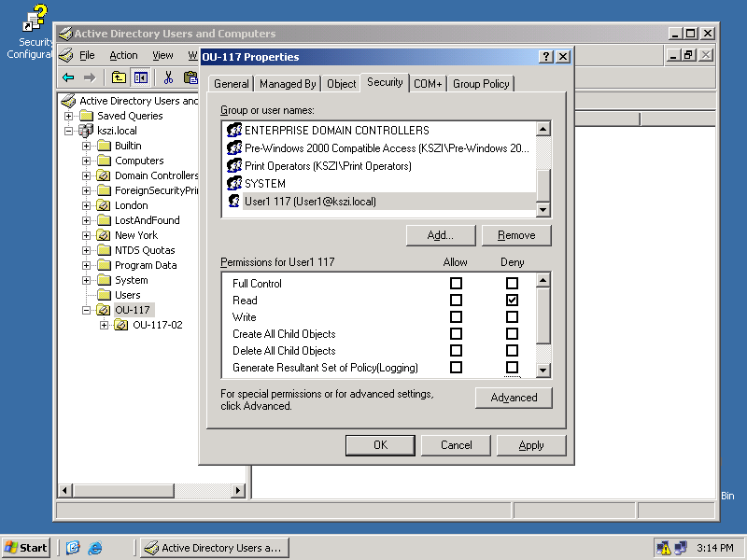This screenshot has width=747, height=560.
Task: Open Advanced security settings
Action: (x=514, y=398)
